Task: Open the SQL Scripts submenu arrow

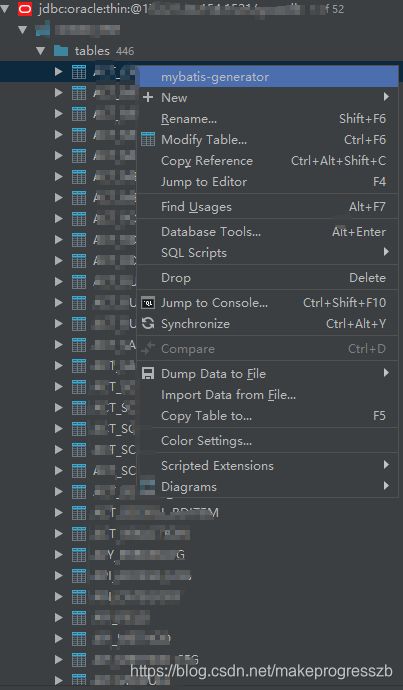Action: coord(386,252)
